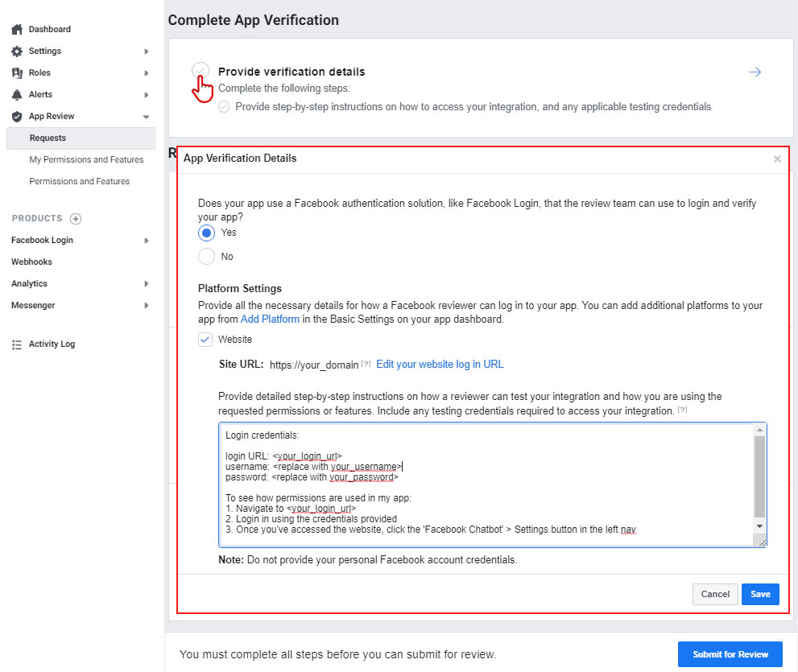Image resolution: width=798 pixels, height=672 pixels.
Task: Expand the Alerts submenu arrow
Action: (x=146, y=95)
